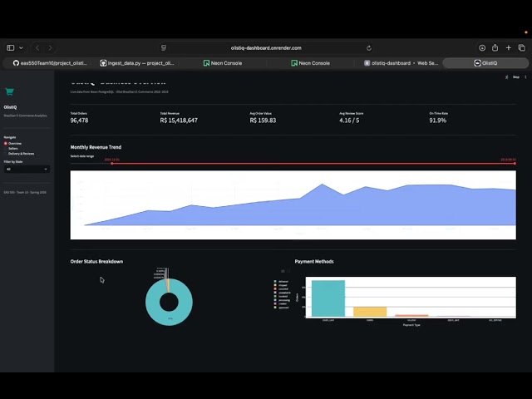Image resolution: width=532 pixels, height=399 pixels.
Task: Click the boleto bar in Payment Methods
Action: 370,312
